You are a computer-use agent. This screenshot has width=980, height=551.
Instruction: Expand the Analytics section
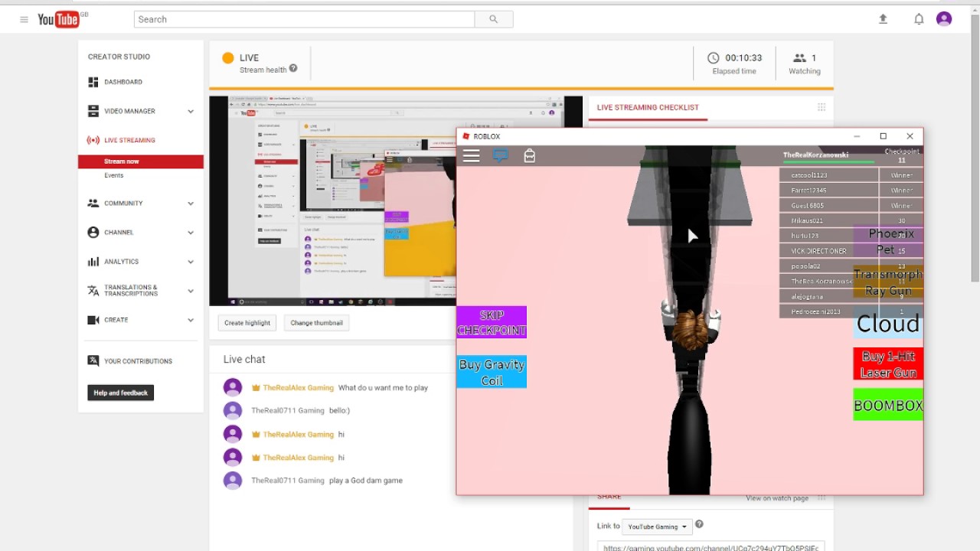tap(191, 261)
